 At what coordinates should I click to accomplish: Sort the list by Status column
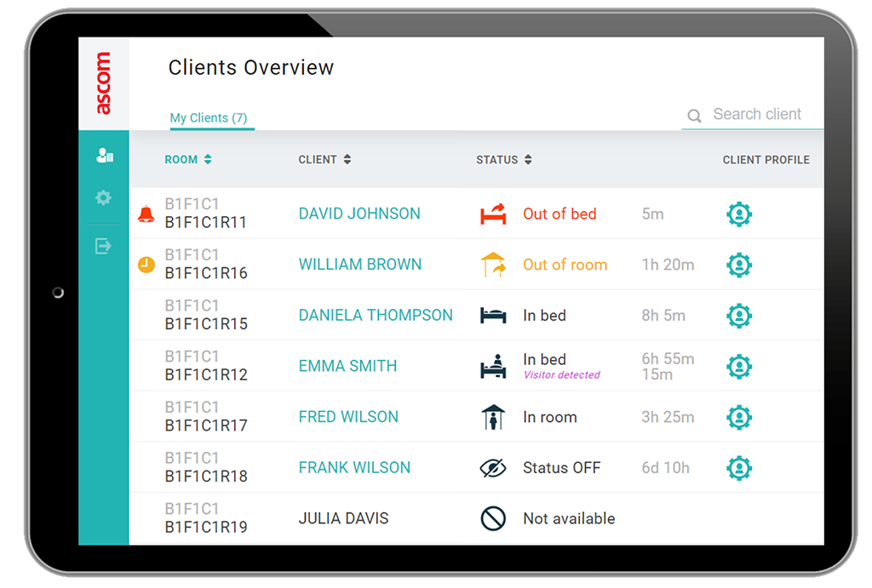pos(504,160)
